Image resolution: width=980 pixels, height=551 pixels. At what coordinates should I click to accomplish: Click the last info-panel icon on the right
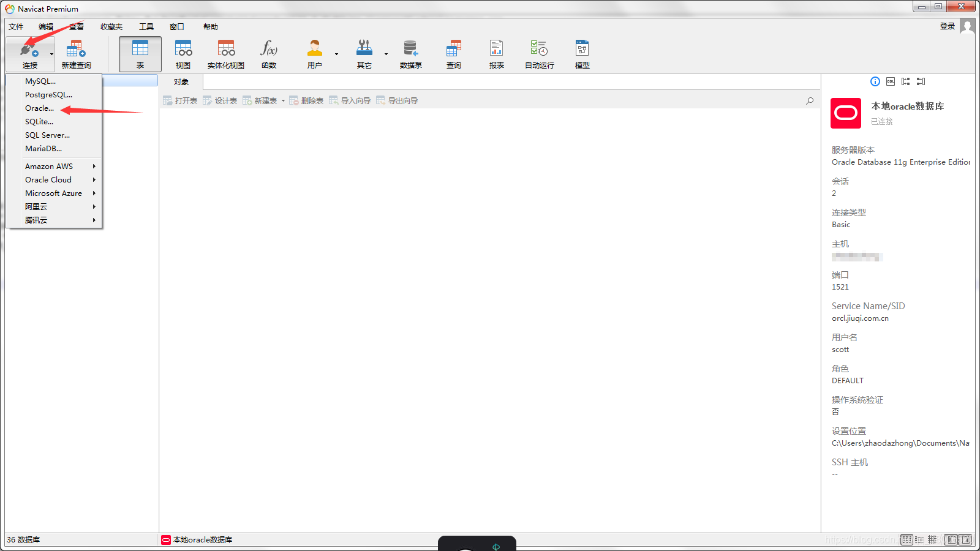(x=921, y=81)
